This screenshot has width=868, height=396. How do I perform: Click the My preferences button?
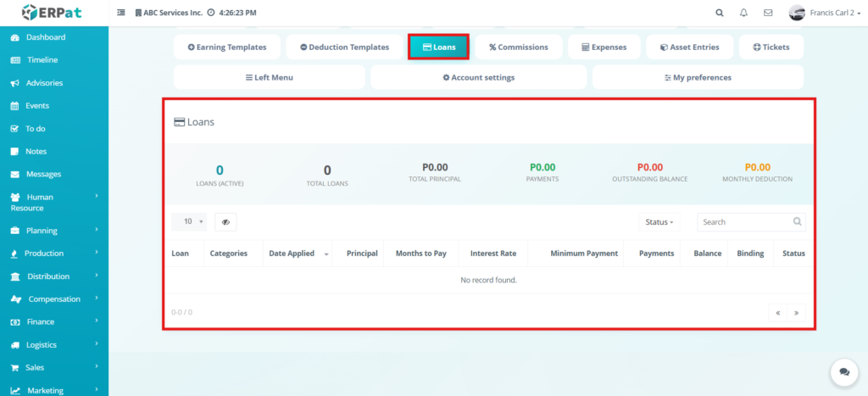pyautogui.click(x=697, y=77)
